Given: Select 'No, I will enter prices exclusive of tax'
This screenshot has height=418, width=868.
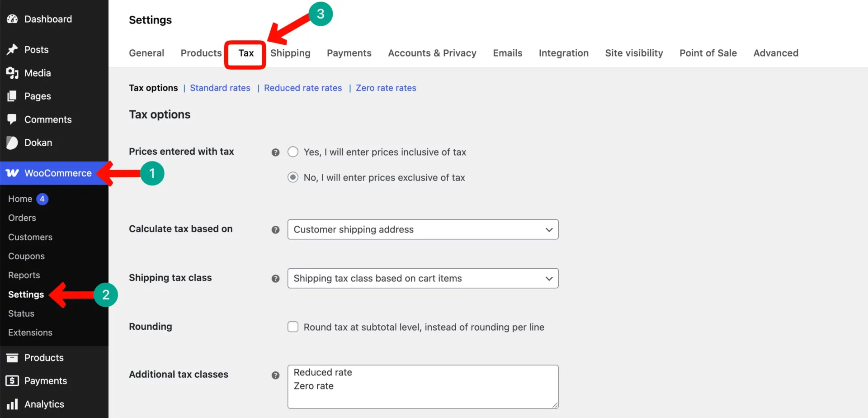Looking at the screenshot, I should pos(293,177).
